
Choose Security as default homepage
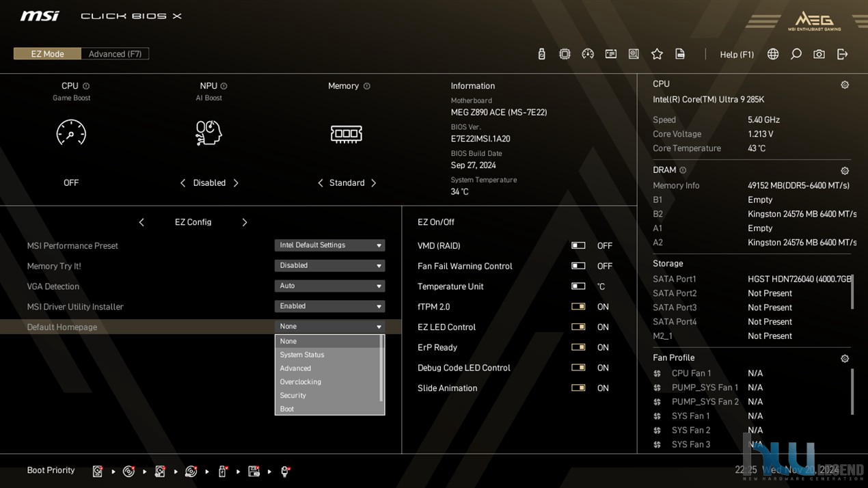[x=327, y=396]
